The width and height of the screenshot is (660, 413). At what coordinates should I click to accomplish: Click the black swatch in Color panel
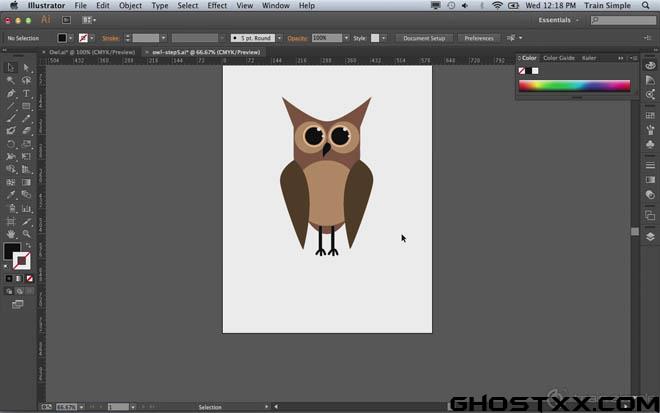click(x=528, y=71)
